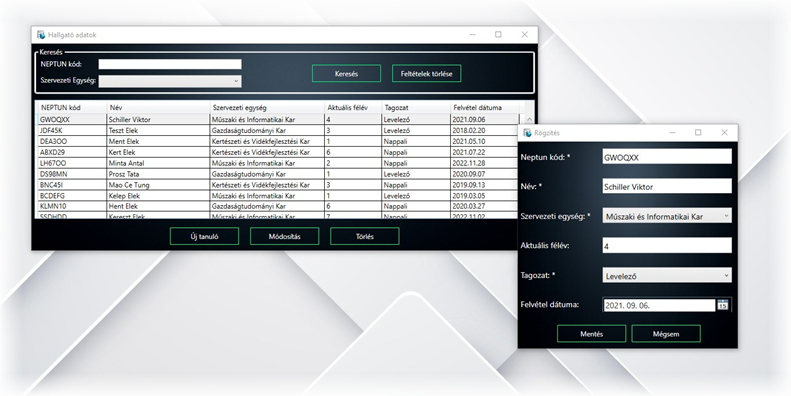Open the calendar picker for Felvétel dátuma
791x396 pixels.
(x=722, y=305)
